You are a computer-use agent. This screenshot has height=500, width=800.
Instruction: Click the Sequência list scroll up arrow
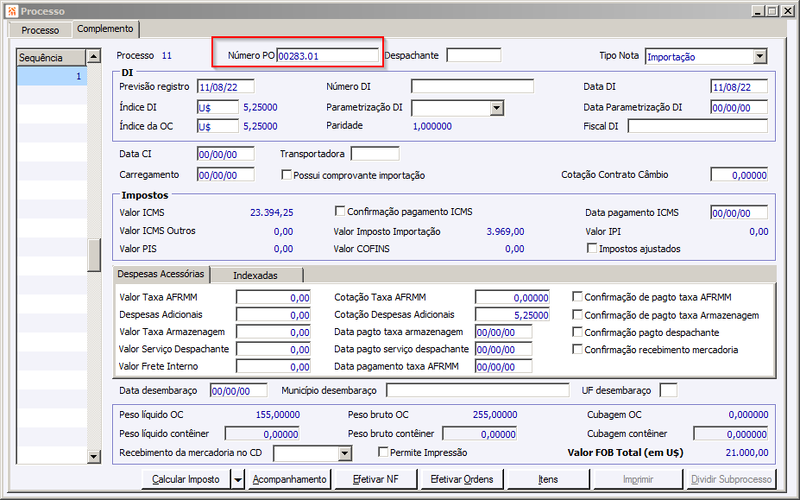[94, 56]
